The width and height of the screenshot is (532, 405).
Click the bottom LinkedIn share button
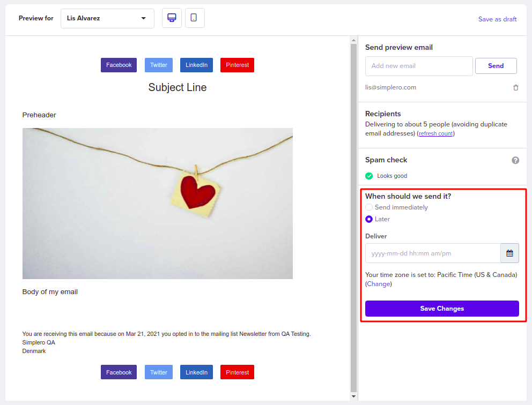[196, 372]
